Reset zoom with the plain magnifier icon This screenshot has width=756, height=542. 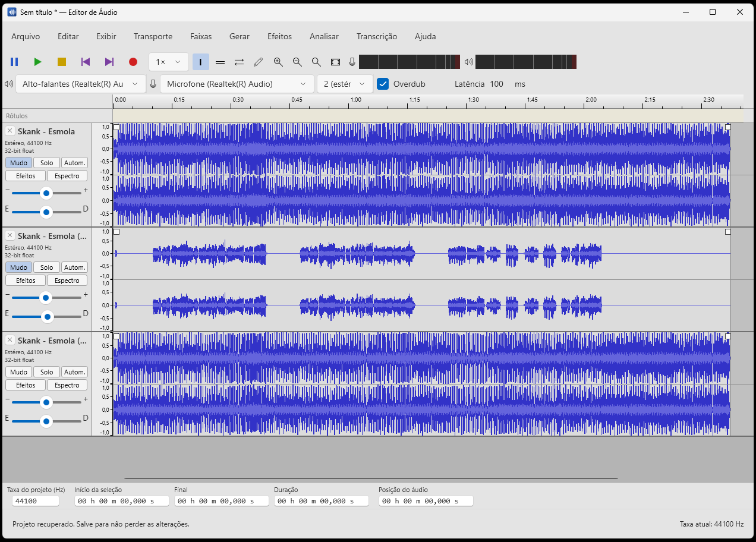pos(316,62)
